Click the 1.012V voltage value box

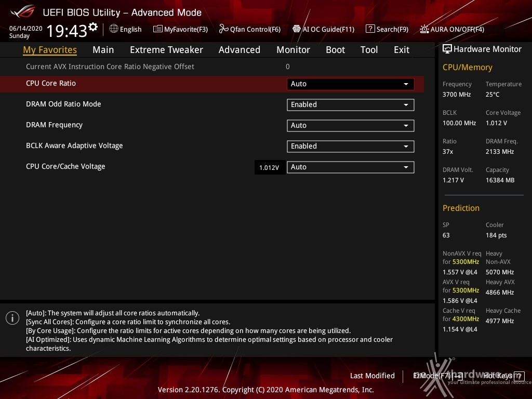coord(269,167)
